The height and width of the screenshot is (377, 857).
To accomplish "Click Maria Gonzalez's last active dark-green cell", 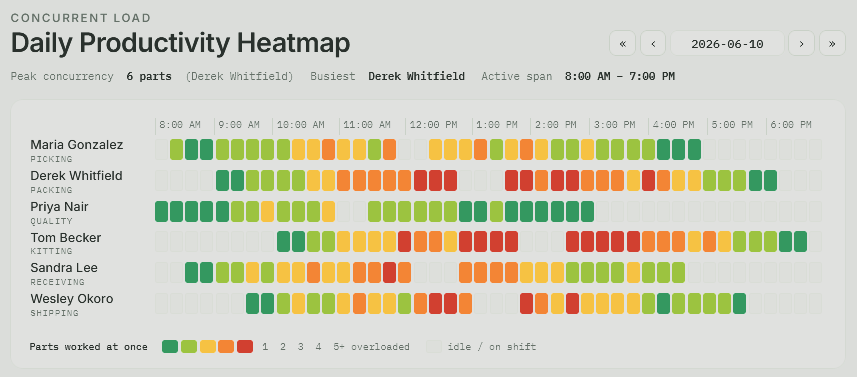I will coord(694,149).
